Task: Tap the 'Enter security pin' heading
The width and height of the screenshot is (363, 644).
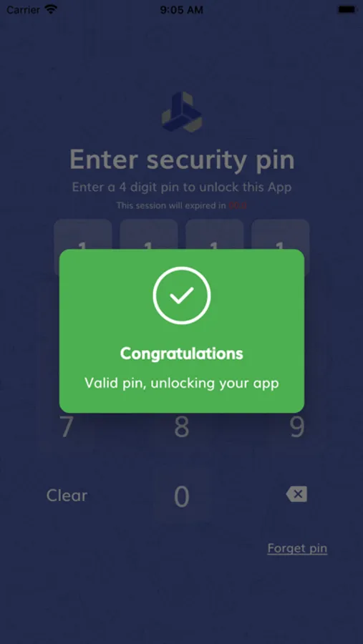Action: [182, 160]
